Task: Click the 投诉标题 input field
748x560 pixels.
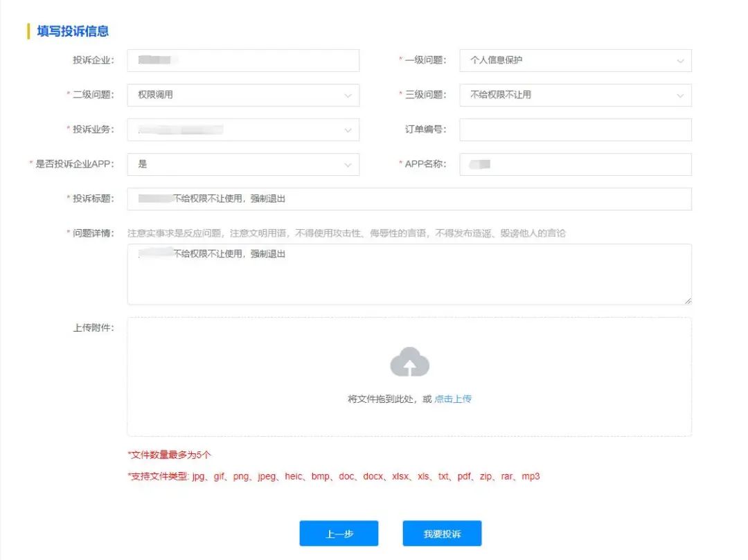Action: 409,199
